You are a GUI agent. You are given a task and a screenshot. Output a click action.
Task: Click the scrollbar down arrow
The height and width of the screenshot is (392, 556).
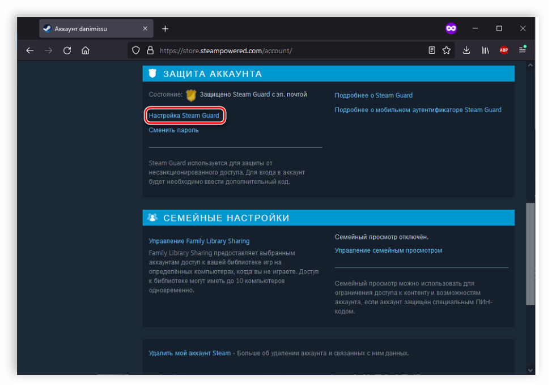tap(530, 370)
